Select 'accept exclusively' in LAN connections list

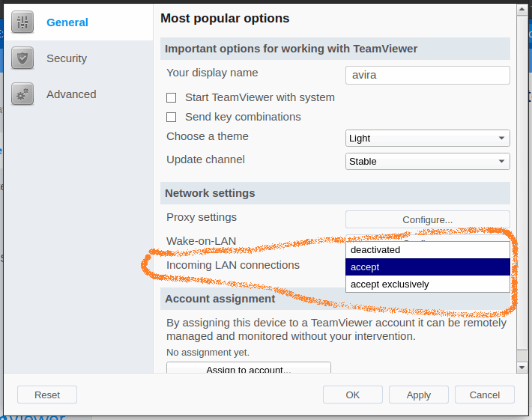click(x=428, y=284)
